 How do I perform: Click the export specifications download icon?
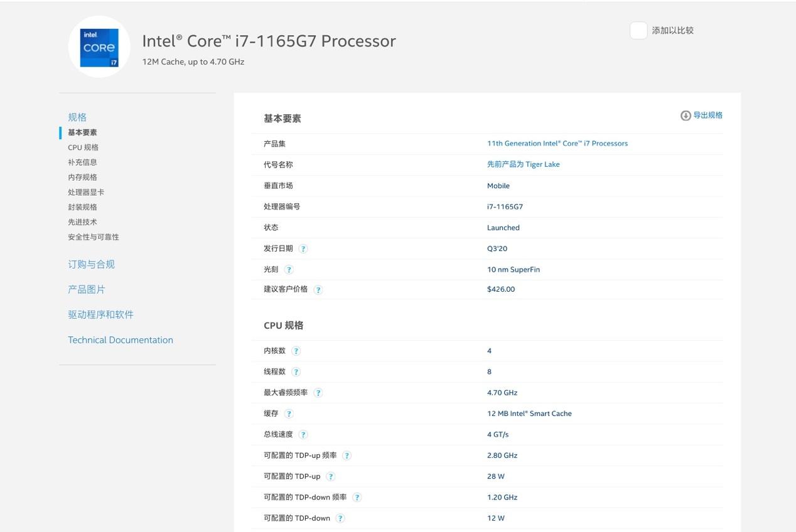click(686, 115)
